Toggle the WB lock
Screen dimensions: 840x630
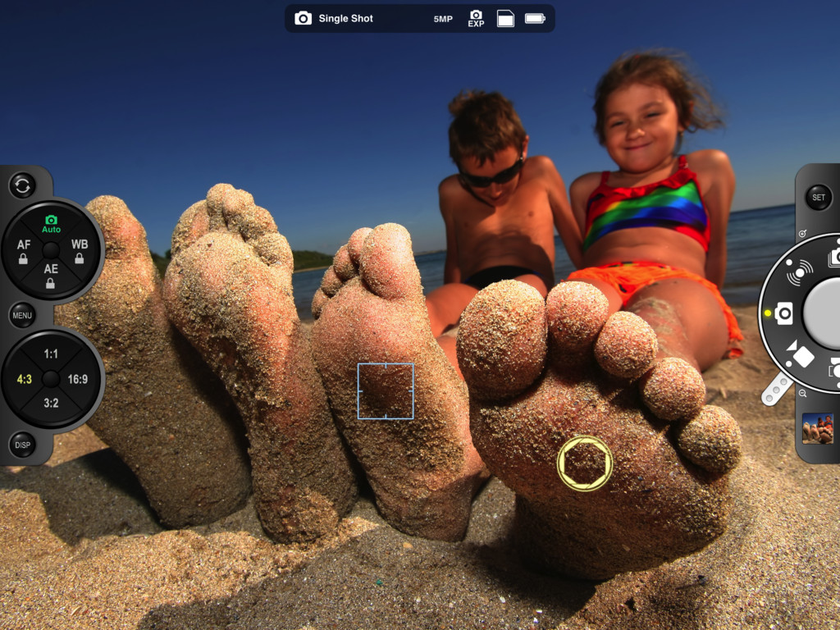click(x=80, y=251)
